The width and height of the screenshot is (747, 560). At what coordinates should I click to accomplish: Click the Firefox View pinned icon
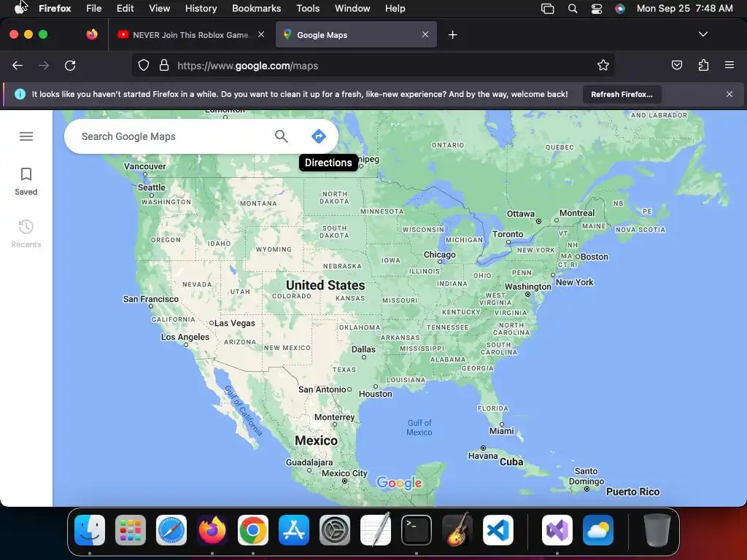tap(92, 34)
